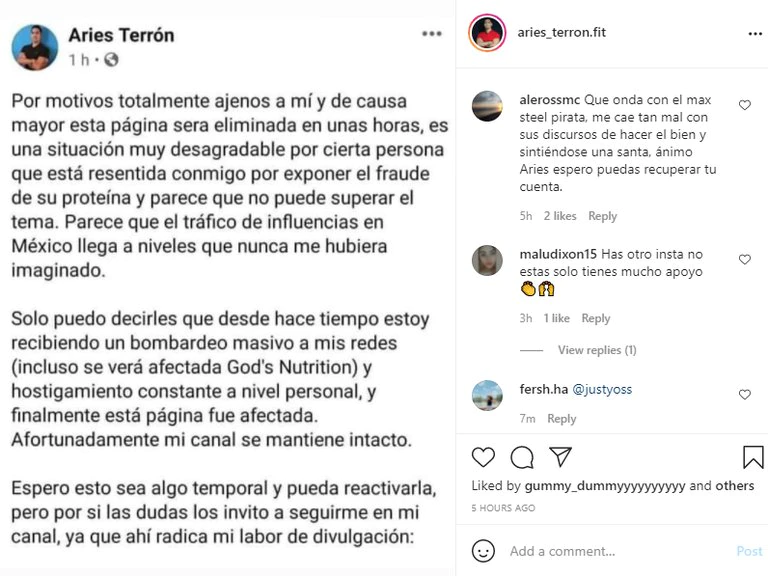Share post via paper plane icon

pos(561,457)
